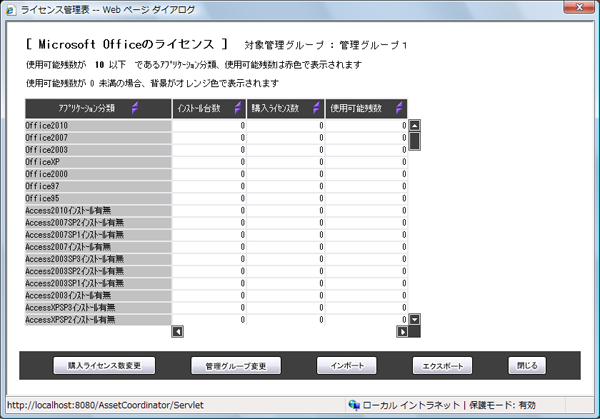Viewport: 600px width, 419px height.
Task: Select the Office2003 row
Action: 216,150
